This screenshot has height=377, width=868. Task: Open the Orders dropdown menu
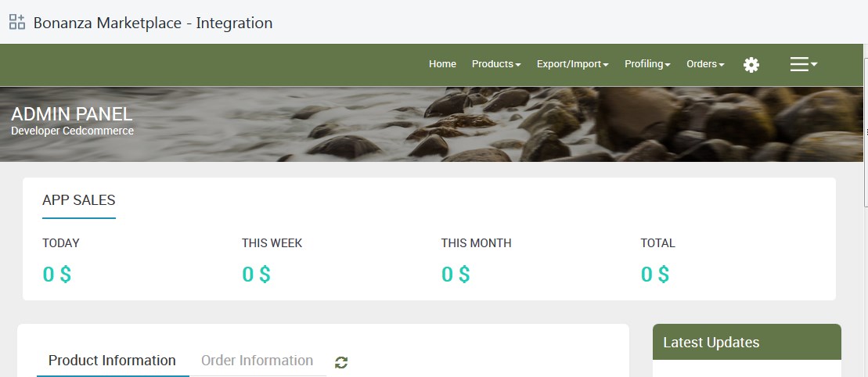point(705,64)
